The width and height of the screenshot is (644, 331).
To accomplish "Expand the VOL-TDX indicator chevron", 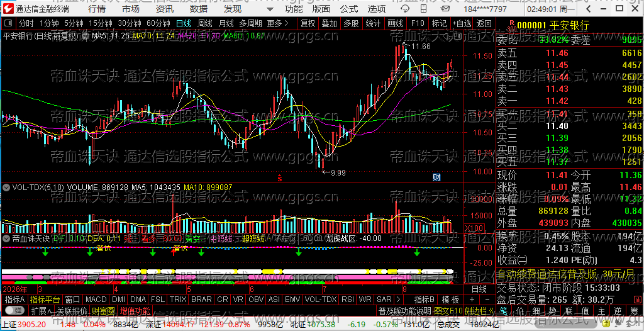I will (x=6, y=188).
